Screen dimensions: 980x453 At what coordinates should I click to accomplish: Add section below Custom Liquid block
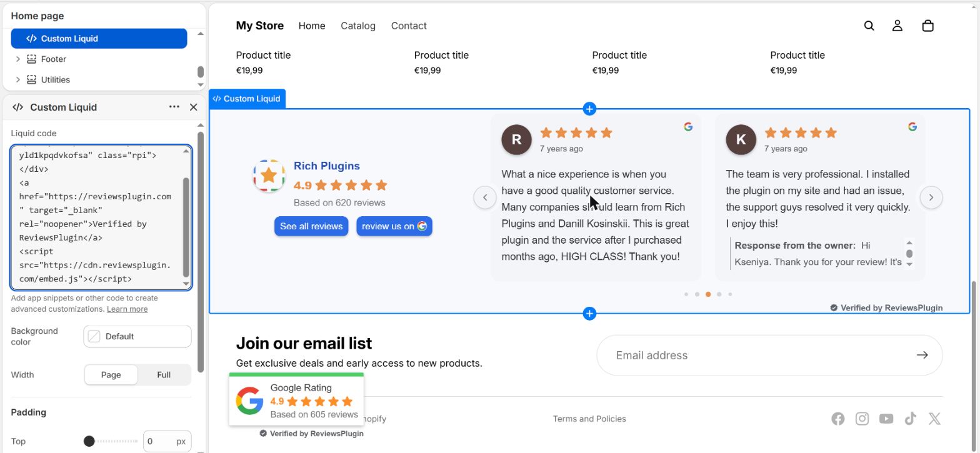point(589,314)
